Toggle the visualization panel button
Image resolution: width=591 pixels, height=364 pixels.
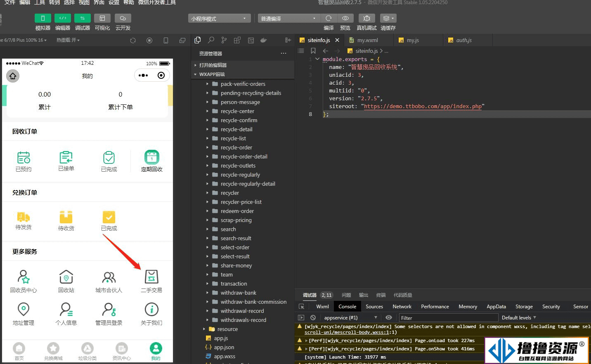(102, 18)
